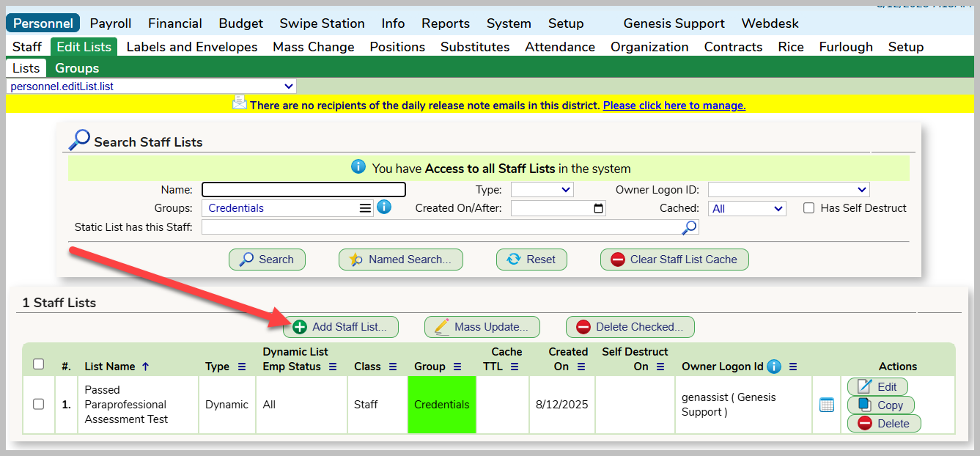Open the Emp Status column menu icon

pos(333,367)
